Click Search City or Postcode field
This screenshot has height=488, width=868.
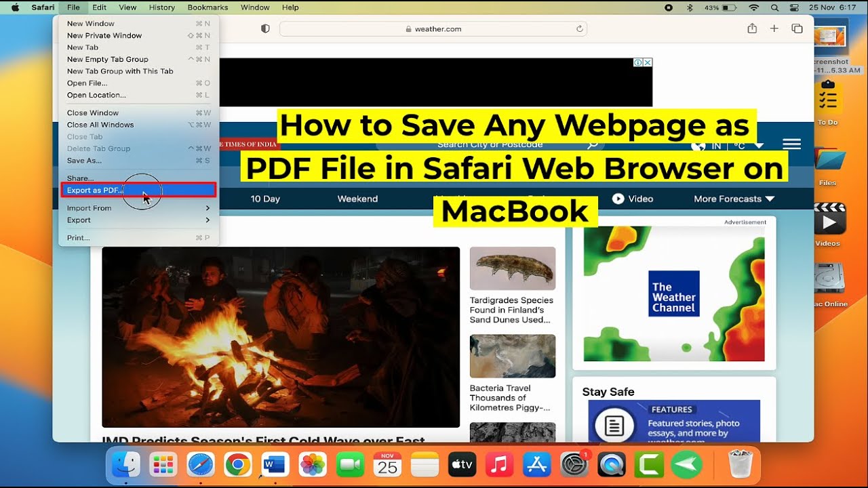[x=490, y=144]
